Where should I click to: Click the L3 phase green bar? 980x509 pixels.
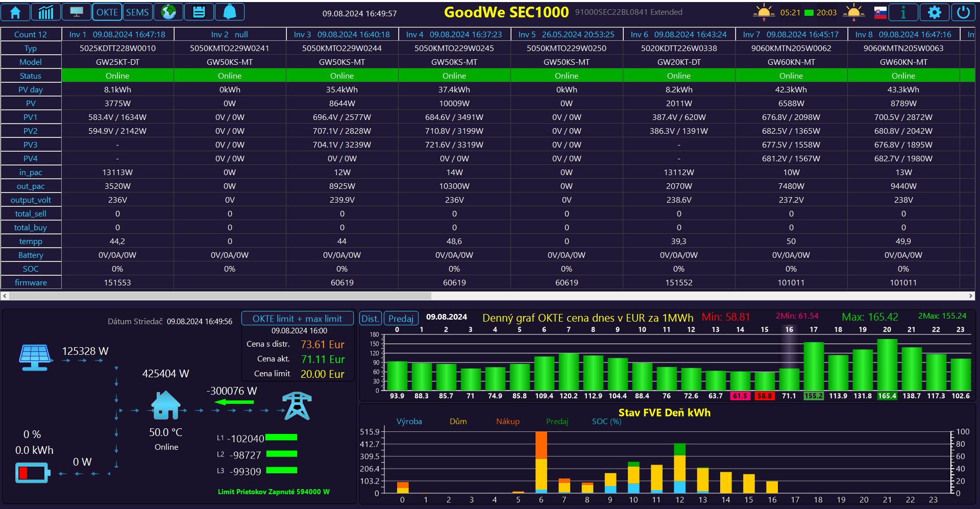pyautogui.click(x=282, y=470)
